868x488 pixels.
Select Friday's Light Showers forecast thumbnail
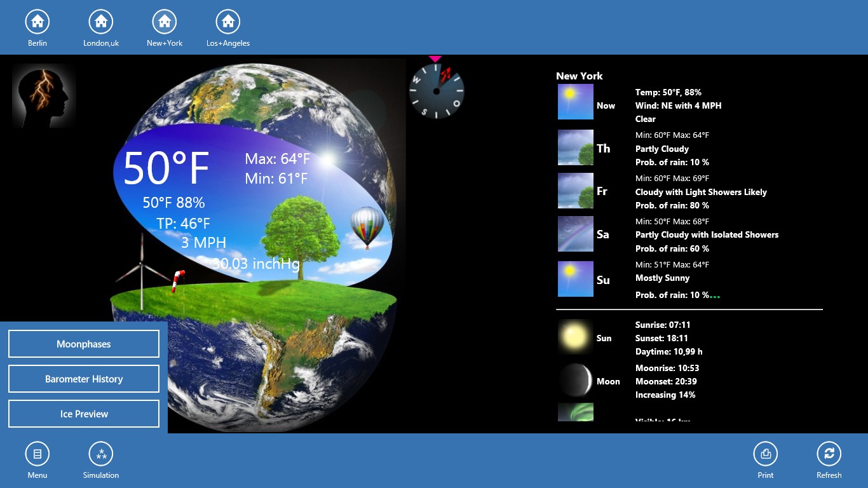(x=575, y=191)
